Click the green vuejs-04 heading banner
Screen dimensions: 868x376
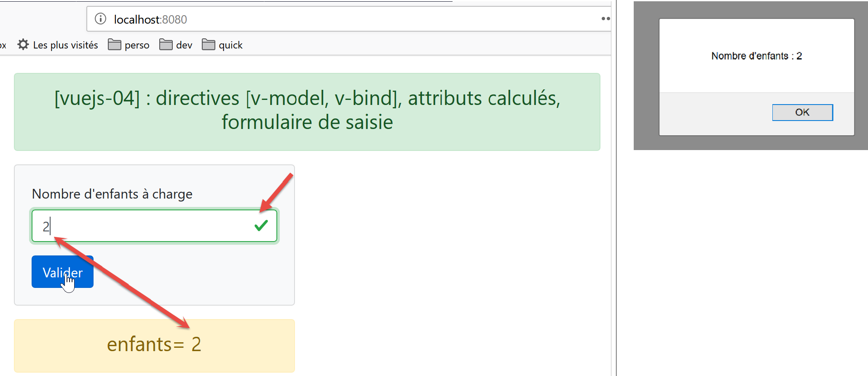(x=307, y=111)
